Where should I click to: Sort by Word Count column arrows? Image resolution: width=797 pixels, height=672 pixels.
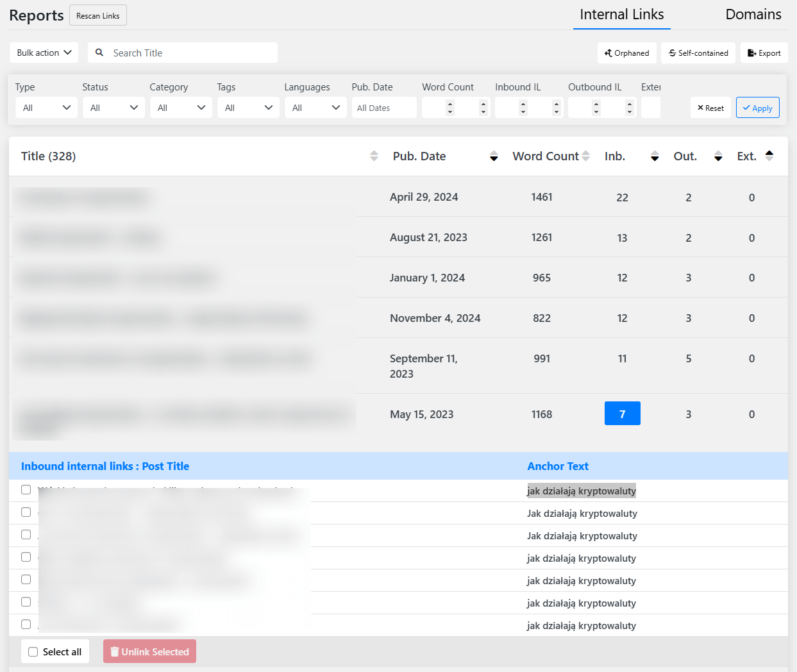[x=585, y=156]
